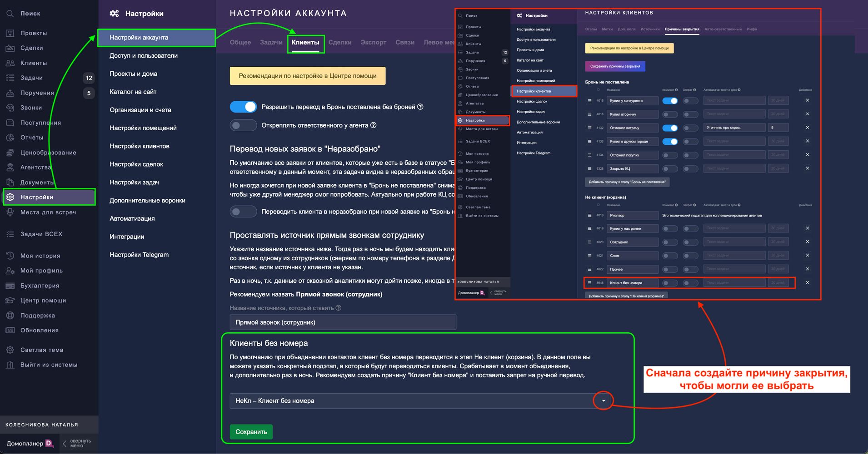Click the Настройки gear icon in sidebar
This screenshot has width=868, height=454.
click(10, 197)
